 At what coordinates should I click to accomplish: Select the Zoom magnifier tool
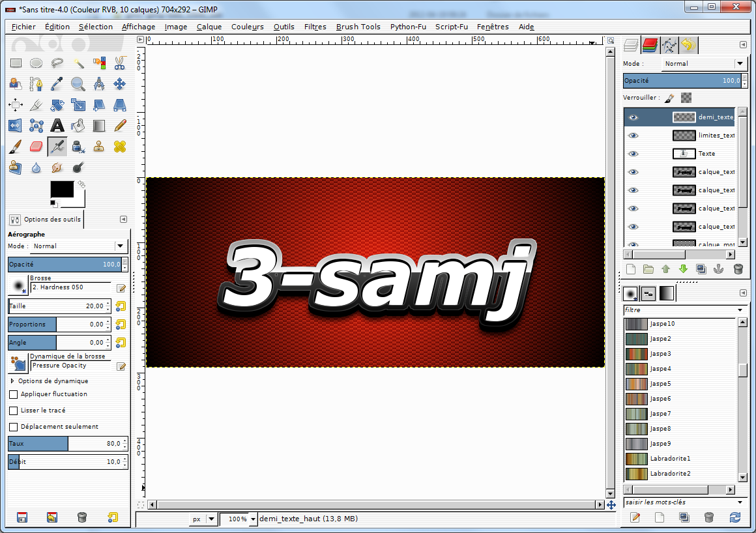point(78,84)
